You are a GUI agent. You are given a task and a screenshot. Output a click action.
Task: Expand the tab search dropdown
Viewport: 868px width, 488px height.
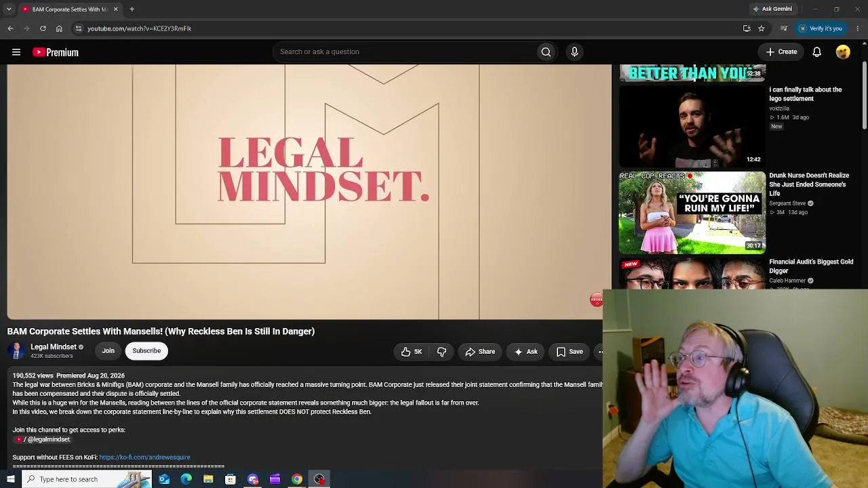pos(9,9)
